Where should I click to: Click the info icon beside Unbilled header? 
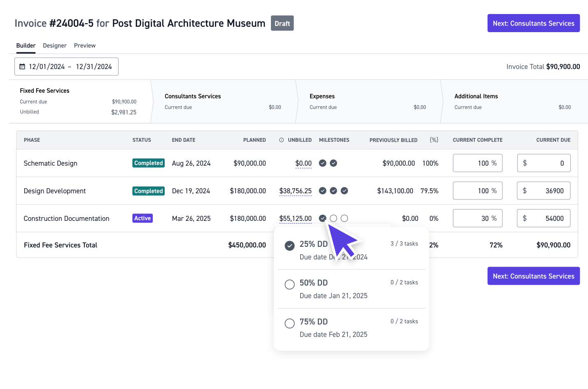(x=281, y=140)
